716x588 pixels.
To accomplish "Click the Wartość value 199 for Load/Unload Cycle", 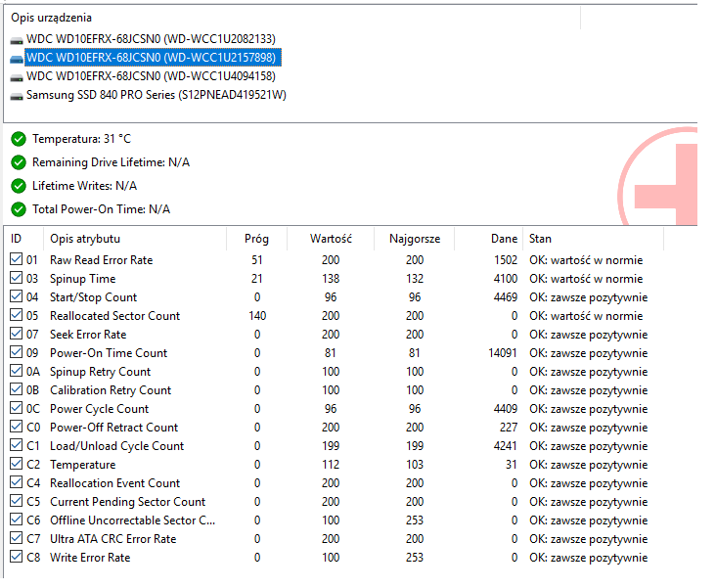I will point(331,446).
